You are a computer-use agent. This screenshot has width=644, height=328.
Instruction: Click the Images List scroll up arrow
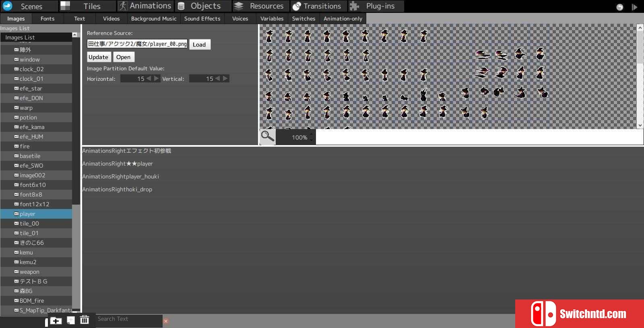pos(75,35)
